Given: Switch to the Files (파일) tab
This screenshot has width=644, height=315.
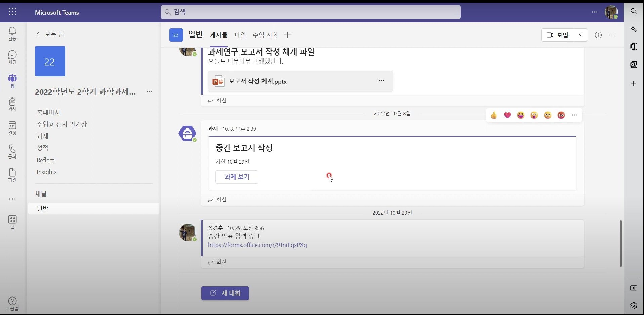Looking at the screenshot, I should (x=240, y=35).
